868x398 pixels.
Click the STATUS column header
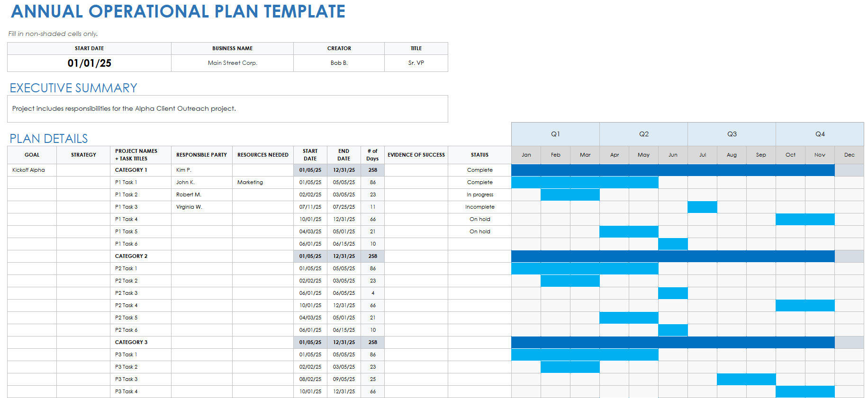tap(479, 155)
